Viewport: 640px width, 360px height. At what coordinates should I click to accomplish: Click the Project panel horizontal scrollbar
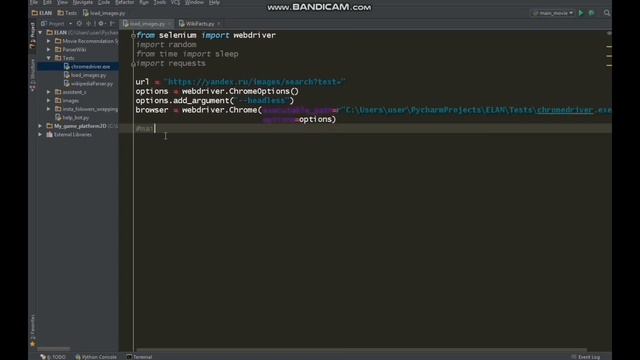coord(54,349)
